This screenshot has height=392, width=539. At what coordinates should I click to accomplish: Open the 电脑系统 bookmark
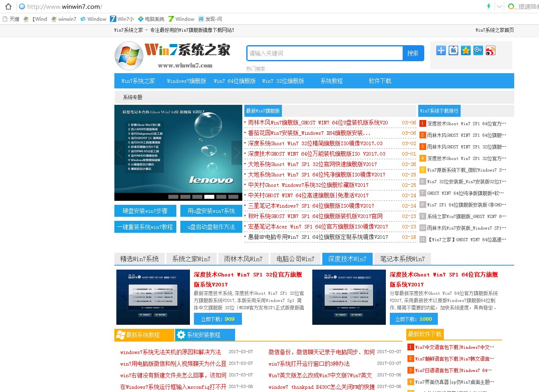pos(151,19)
